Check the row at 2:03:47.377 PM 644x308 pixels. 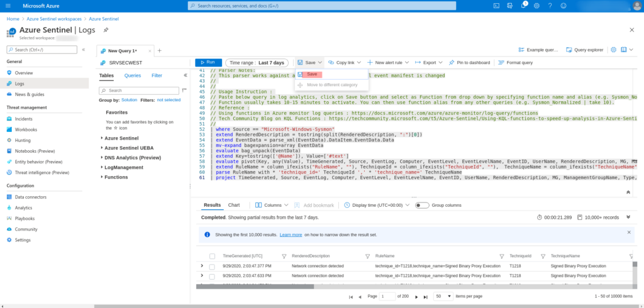pos(212,267)
